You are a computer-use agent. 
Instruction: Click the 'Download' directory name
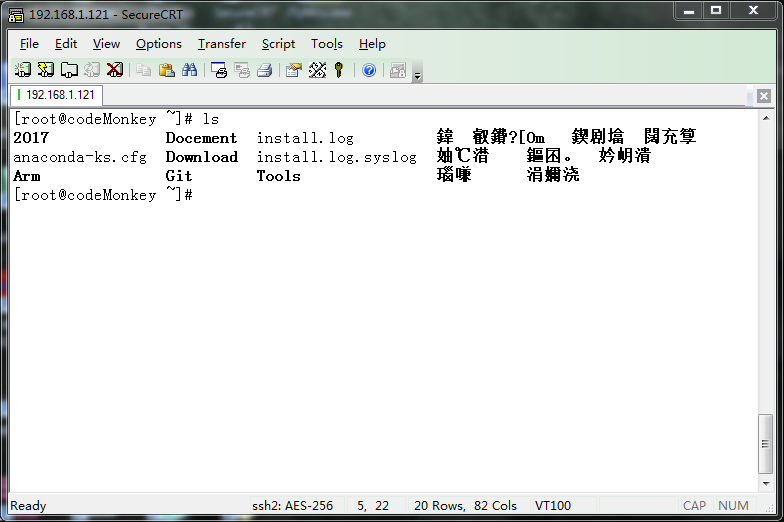pyautogui.click(x=202, y=157)
